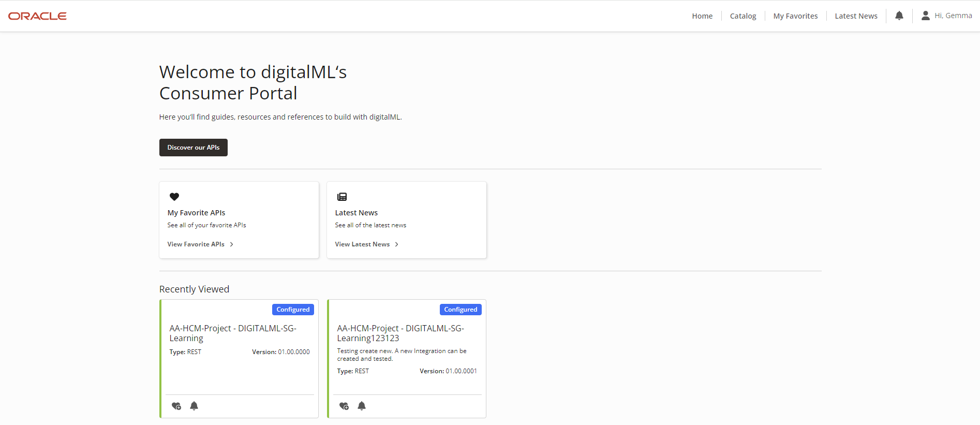The width and height of the screenshot is (980, 425).
Task: Go to Home in the top navigation
Action: click(x=702, y=16)
